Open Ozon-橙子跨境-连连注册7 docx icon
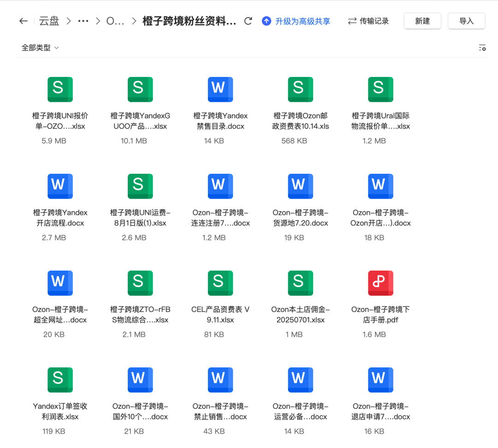 220,186
